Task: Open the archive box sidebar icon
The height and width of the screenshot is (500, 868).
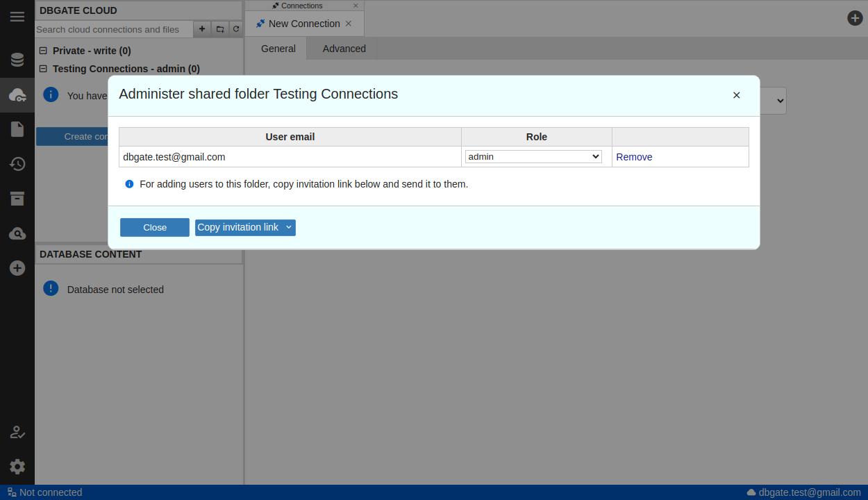Action: tap(17, 199)
